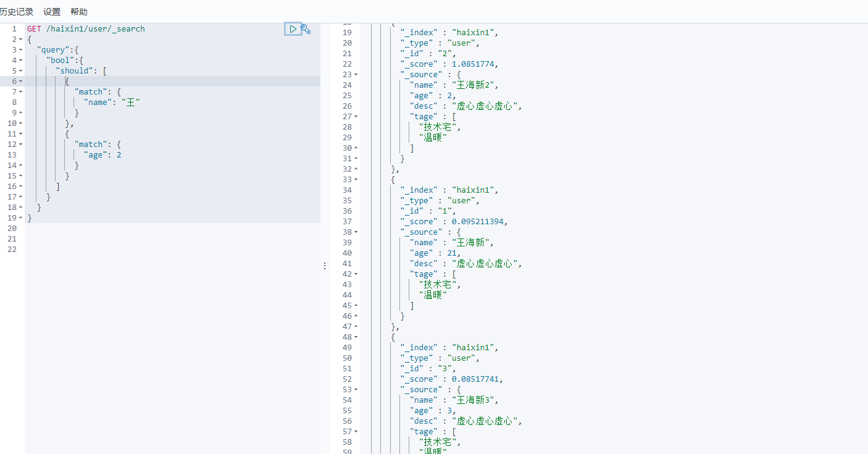Image resolution: width=868 pixels, height=454 pixels.
Task: Click line number 1 in request gutter
Action: click(14, 29)
